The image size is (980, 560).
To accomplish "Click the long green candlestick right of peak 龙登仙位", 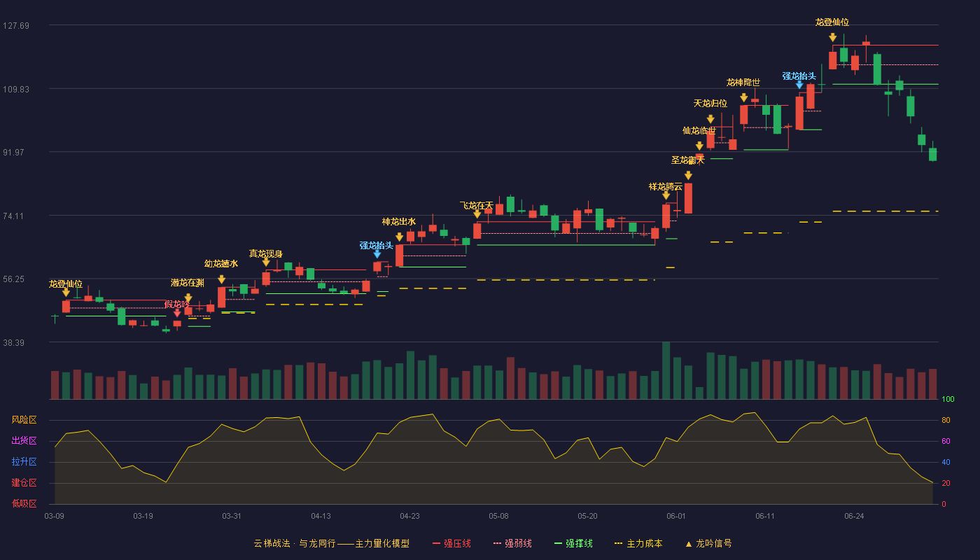I will coord(877,69).
